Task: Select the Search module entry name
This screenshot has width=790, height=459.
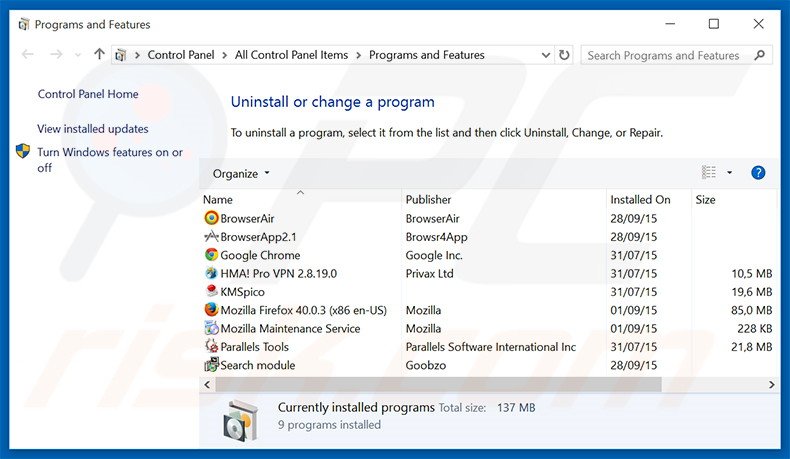Action: click(x=258, y=365)
